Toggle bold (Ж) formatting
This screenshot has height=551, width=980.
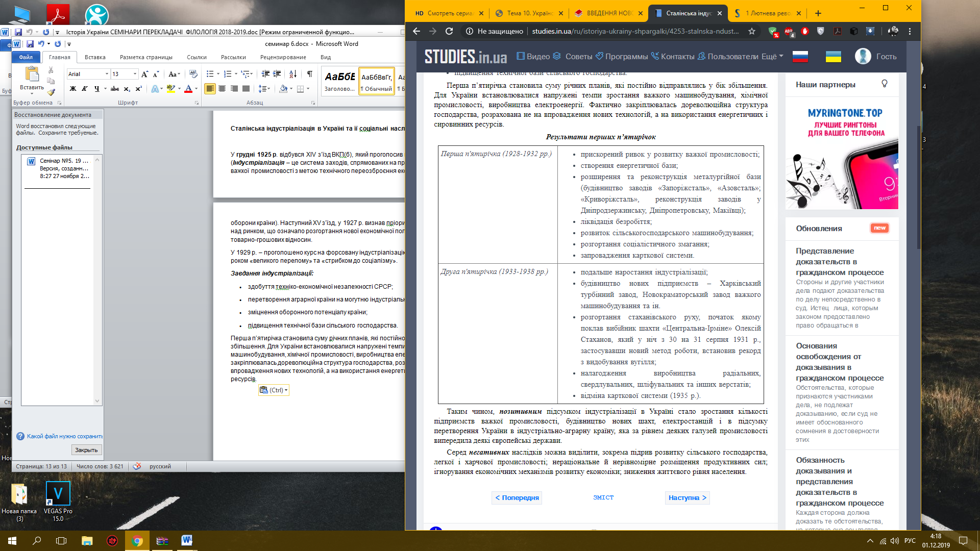[73, 89]
